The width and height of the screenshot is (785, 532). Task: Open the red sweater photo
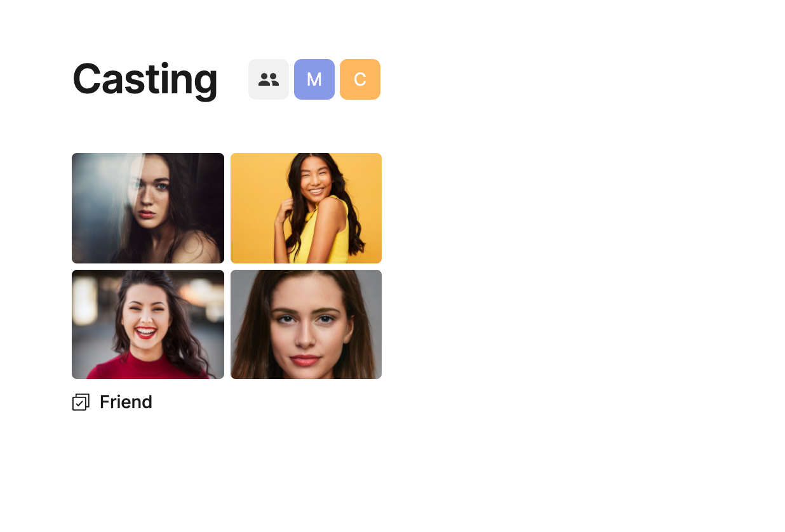click(x=148, y=324)
